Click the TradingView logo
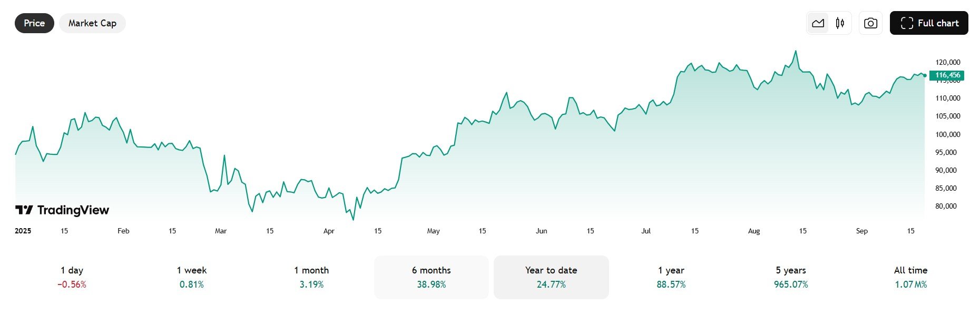Screen dimensions: 980x314 [x=62, y=210]
